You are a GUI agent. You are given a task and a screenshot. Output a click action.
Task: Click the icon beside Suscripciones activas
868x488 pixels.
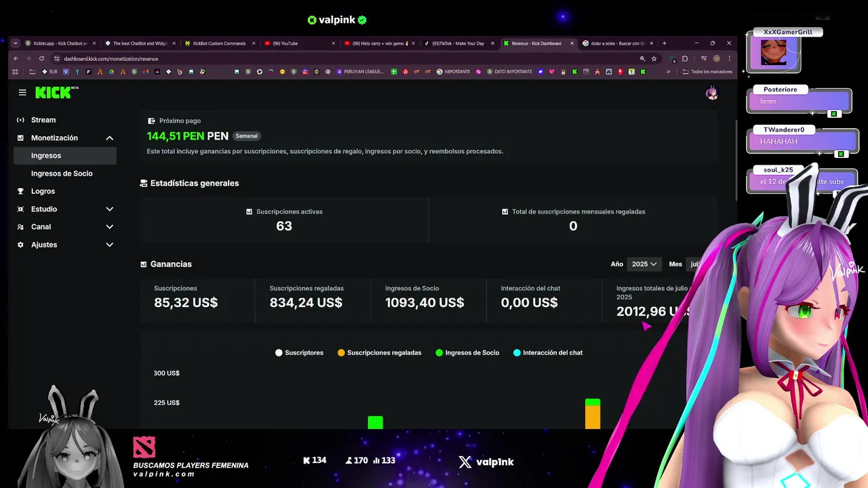249,211
